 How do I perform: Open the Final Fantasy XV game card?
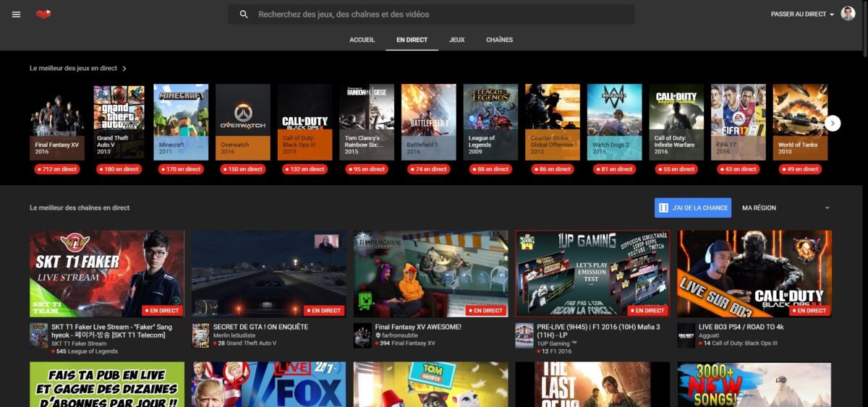[x=57, y=122]
